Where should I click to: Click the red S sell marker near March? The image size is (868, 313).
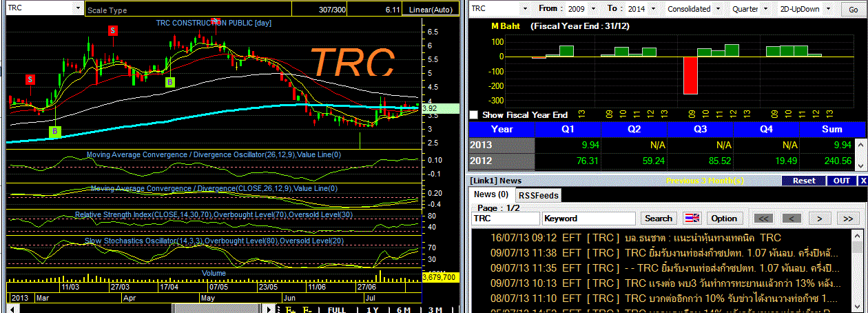(x=30, y=79)
